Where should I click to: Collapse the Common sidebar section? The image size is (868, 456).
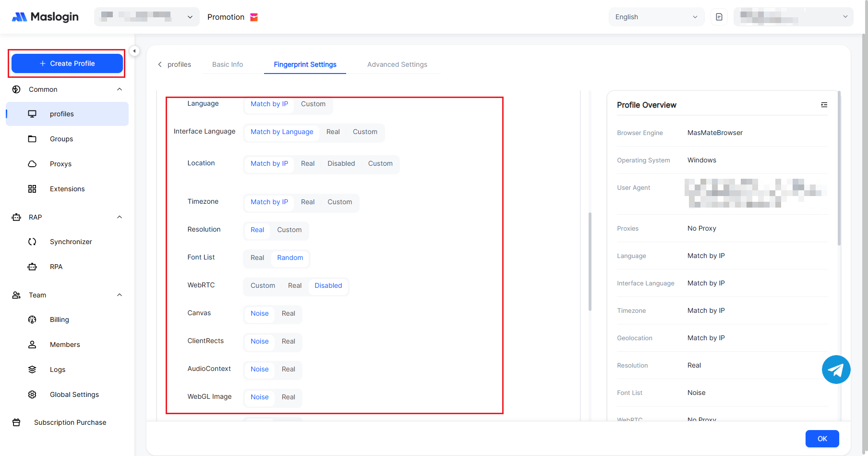pos(120,89)
